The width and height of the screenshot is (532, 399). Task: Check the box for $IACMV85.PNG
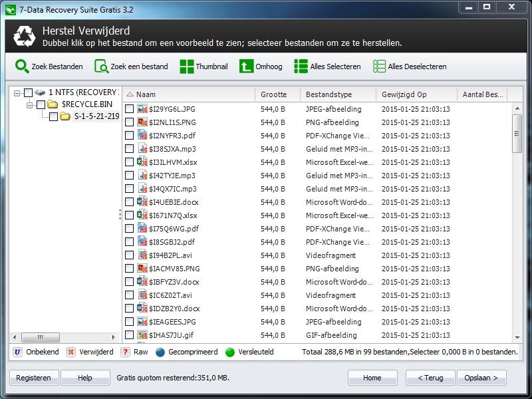point(129,269)
